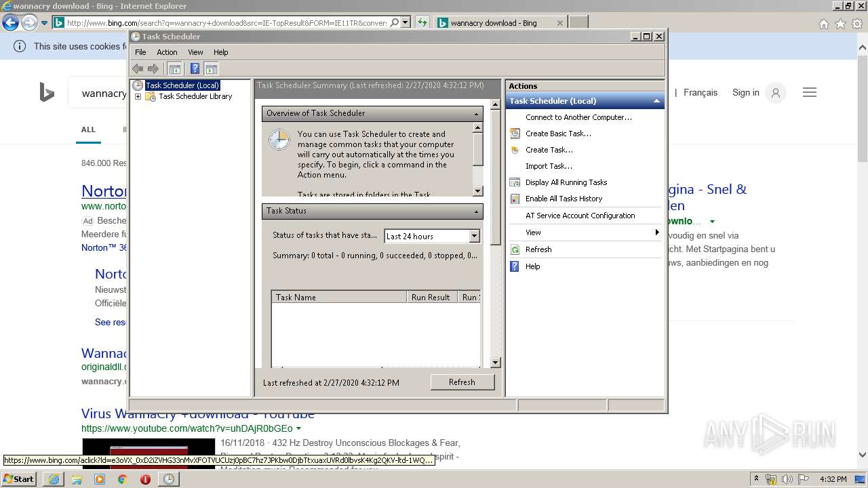Click the Create Basic Task icon

[x=515, y=134]
